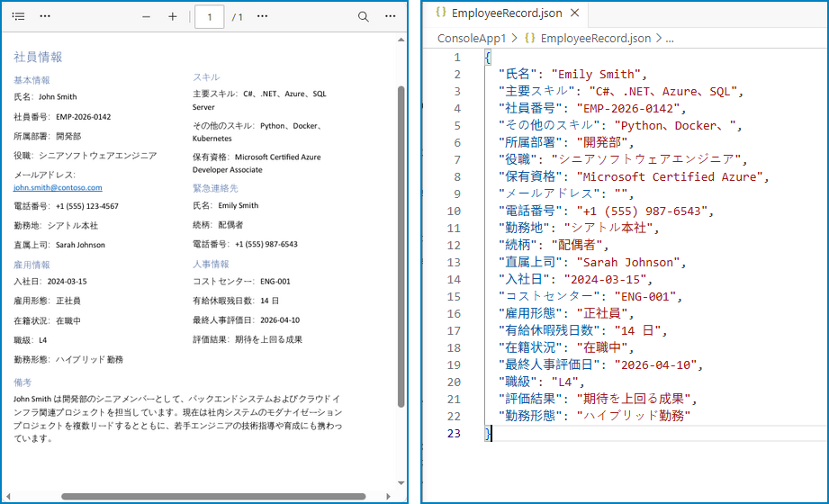Open the table of contents list icon

pos(19,16)
